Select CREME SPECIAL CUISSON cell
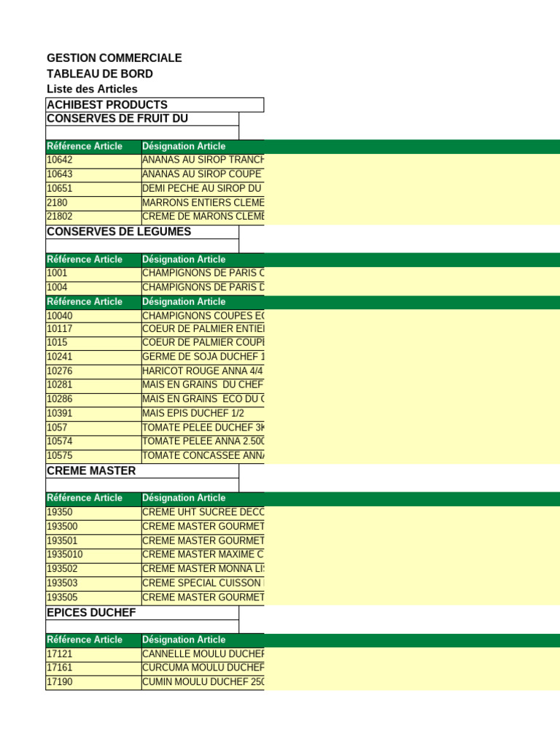The width and height of the screenshot is (560, 747). pyautogui.click(x=203, y=584)
